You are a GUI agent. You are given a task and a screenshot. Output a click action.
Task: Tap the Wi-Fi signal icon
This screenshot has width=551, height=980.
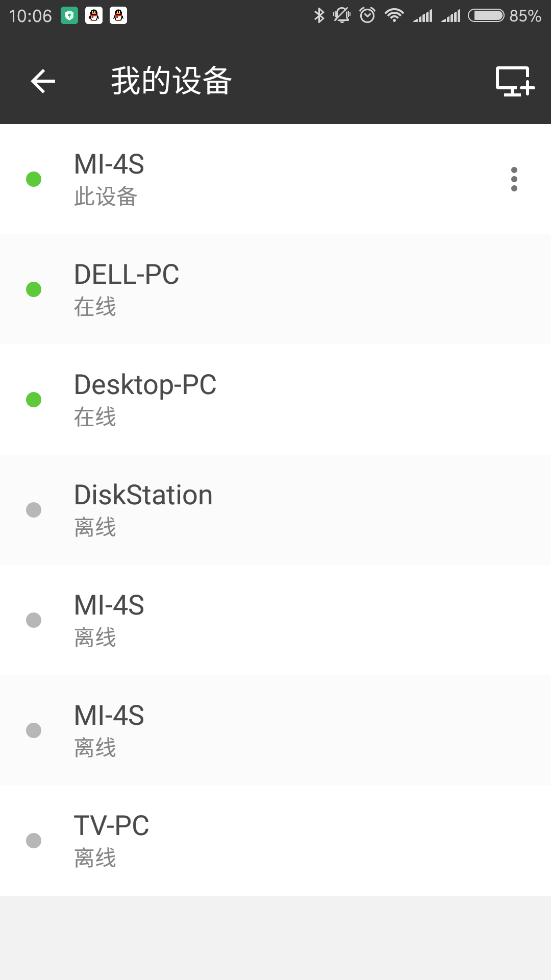click(x=394, y=16)
